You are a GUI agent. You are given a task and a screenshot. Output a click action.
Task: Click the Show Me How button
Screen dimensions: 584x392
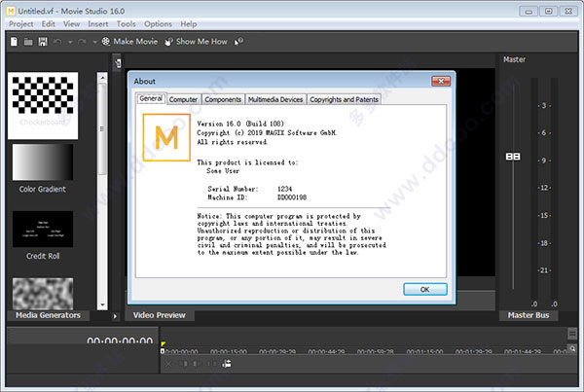[196, 42]
